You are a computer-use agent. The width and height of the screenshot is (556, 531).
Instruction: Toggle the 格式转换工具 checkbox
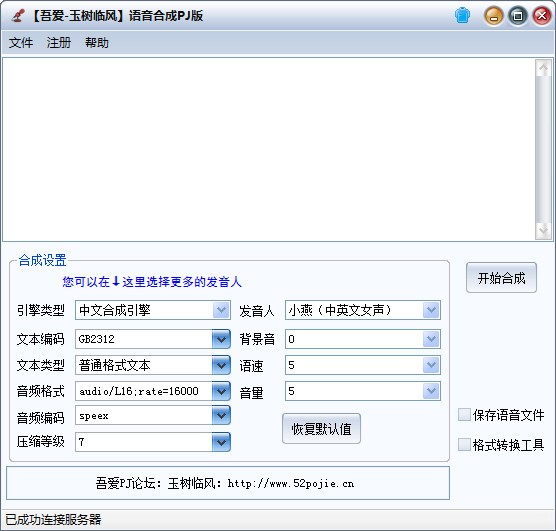click(x=464, y=444)
